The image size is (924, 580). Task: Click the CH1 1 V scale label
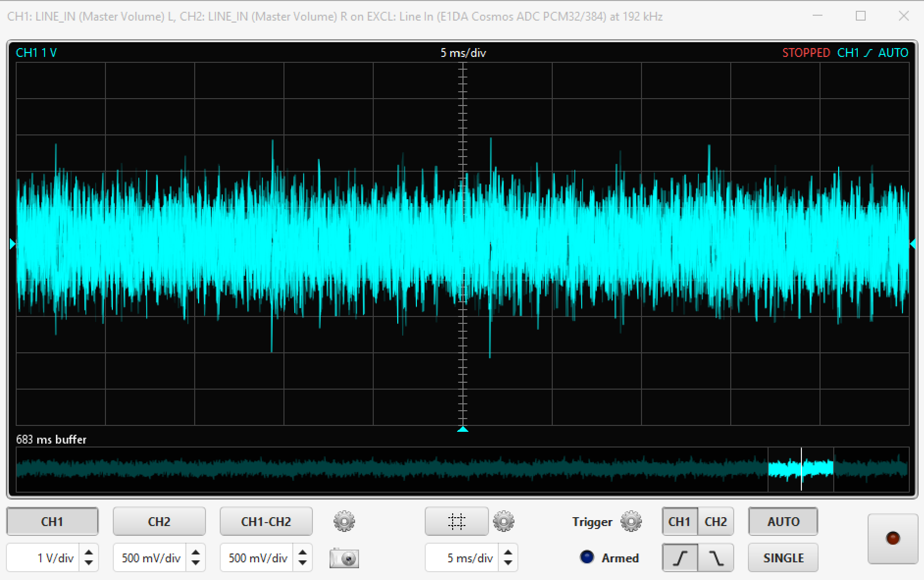(x=36, y=53)
